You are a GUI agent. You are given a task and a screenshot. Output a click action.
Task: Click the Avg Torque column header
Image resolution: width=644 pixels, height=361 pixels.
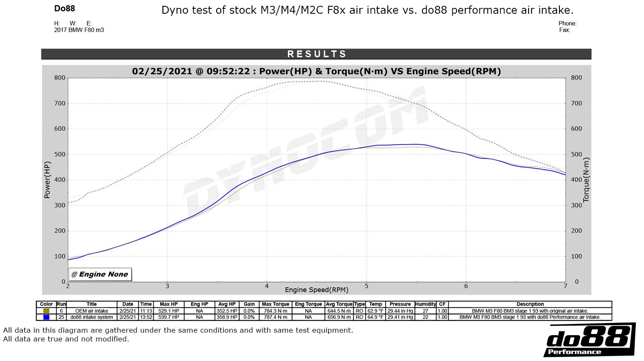(339, 304)
